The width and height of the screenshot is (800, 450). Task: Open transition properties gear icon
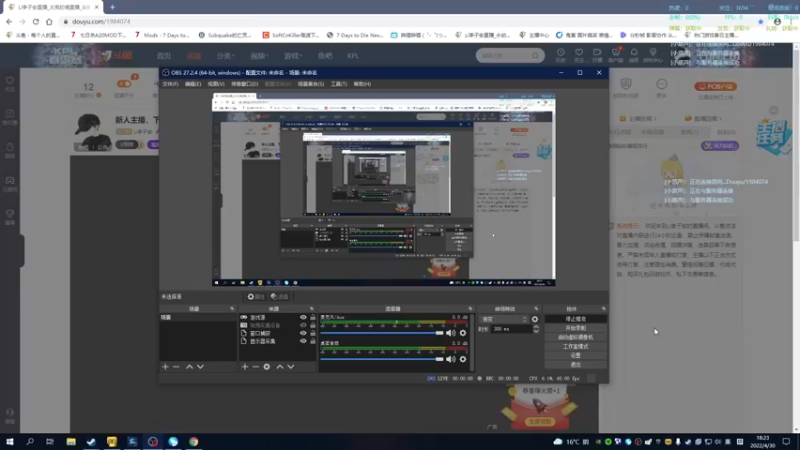535,319
